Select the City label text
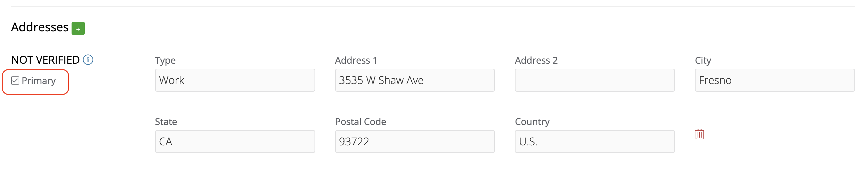868x188 pixels. click(703, 61)
